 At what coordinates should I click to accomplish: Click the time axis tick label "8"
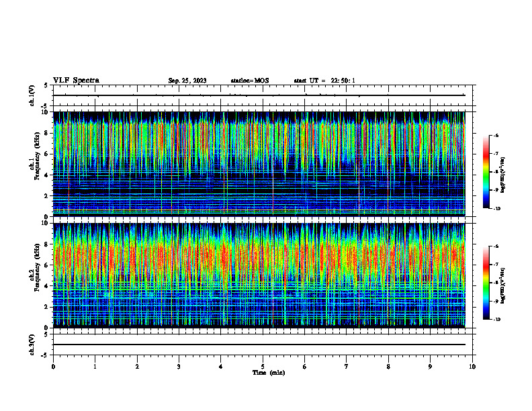tap(388, 367)
